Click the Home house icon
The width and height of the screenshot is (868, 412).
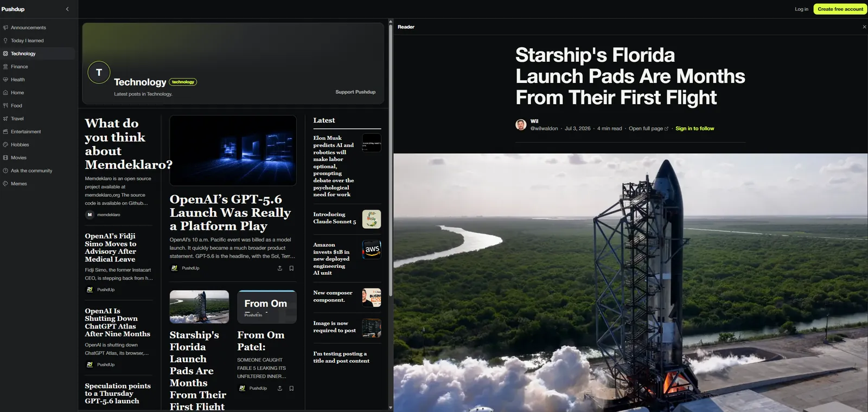pos(5,93)
